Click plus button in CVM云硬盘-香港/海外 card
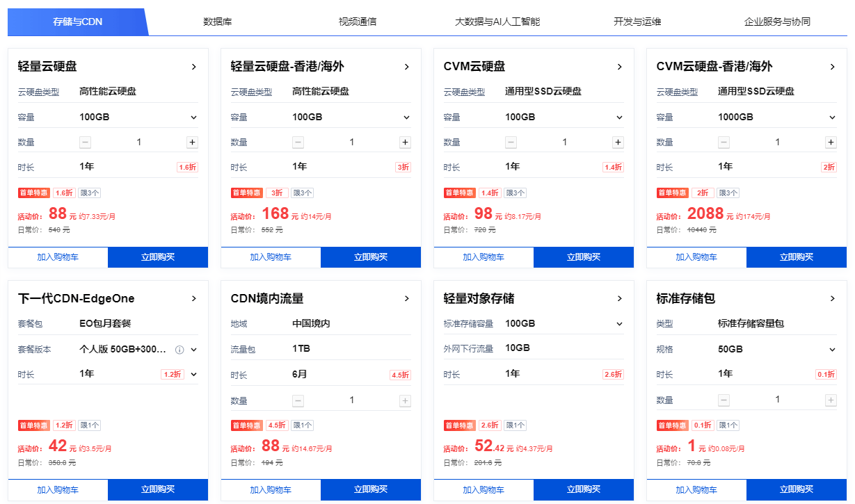 coord(831,143)
